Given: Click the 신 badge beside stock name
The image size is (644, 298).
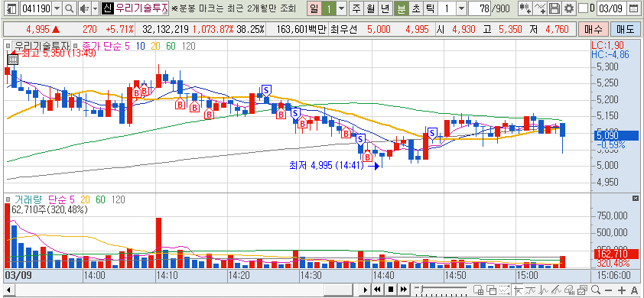Looking at the screenshot, I should click(x=107, y=8).
